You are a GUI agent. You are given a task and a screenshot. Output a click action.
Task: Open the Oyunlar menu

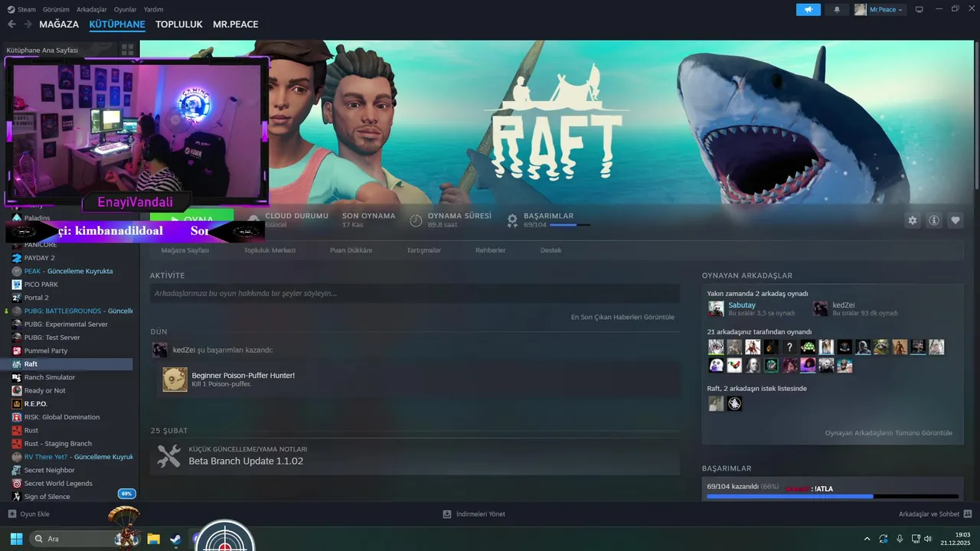tap(125, 9)
